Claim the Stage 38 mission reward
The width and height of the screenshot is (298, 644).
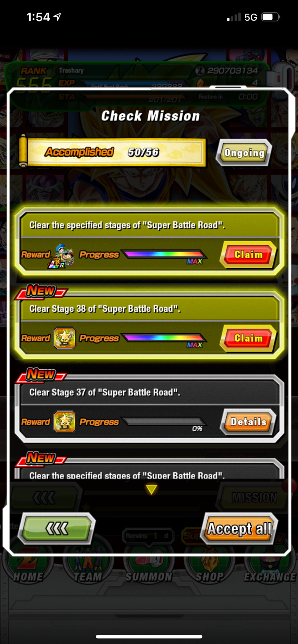tap(248, 338)
